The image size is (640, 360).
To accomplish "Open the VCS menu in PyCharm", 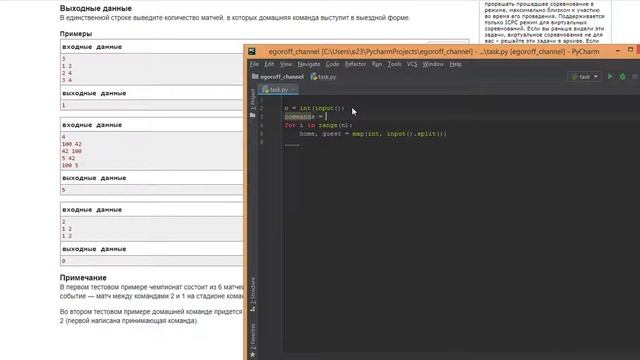I will tap(412, 64).
